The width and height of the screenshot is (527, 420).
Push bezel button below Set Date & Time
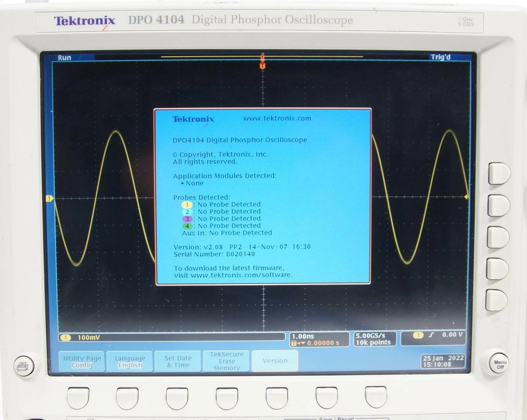pyautogui.click(x=177, y=398)
